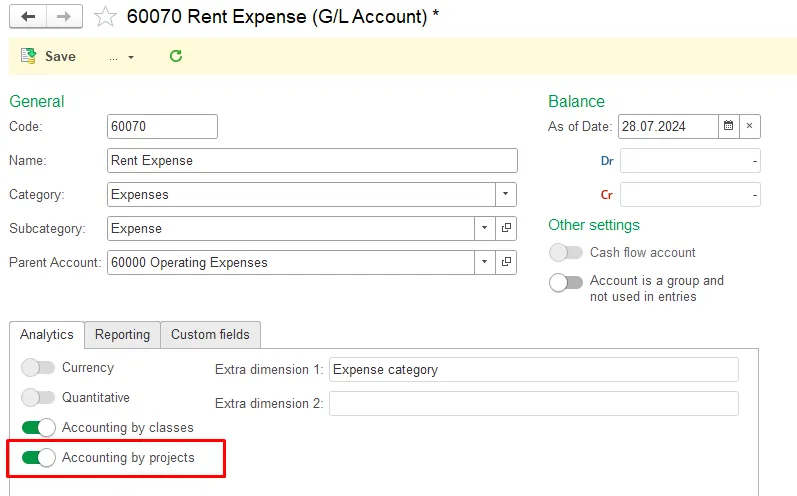797x496 pixels.
Task: Click the back navigation arrow
Action: (28, 16)
